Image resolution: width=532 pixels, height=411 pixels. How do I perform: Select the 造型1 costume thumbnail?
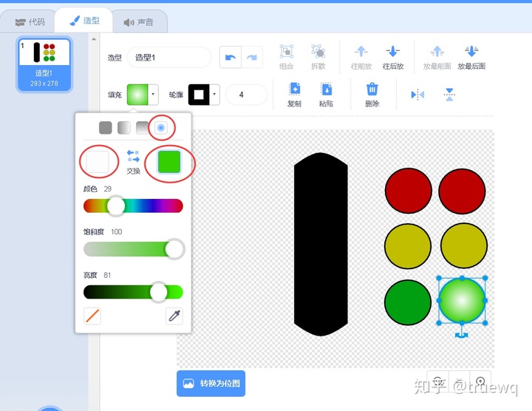coord(44,64)
